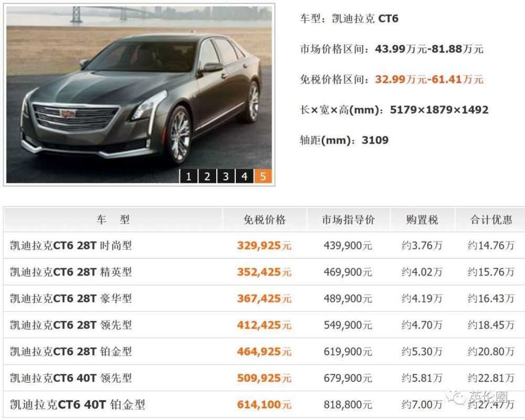Click total discount 约20.80万
The image size is (525, 420).
[491, 351]
